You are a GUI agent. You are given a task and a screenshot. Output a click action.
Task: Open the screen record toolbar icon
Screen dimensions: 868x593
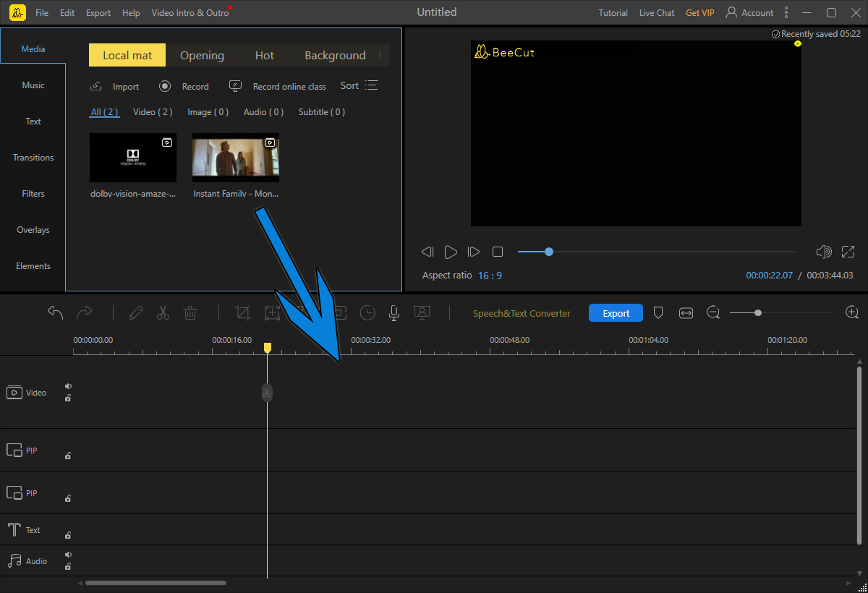pos(422,312)
